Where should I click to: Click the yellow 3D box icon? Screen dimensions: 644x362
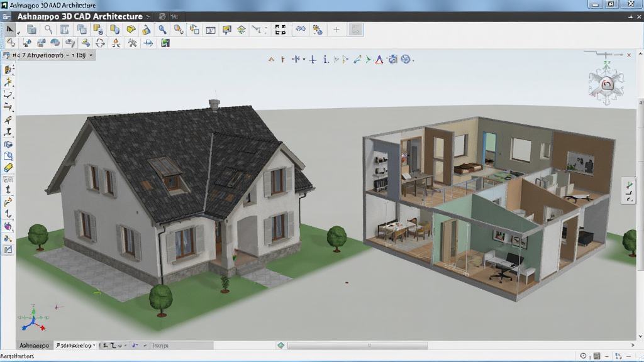point(131,30)
